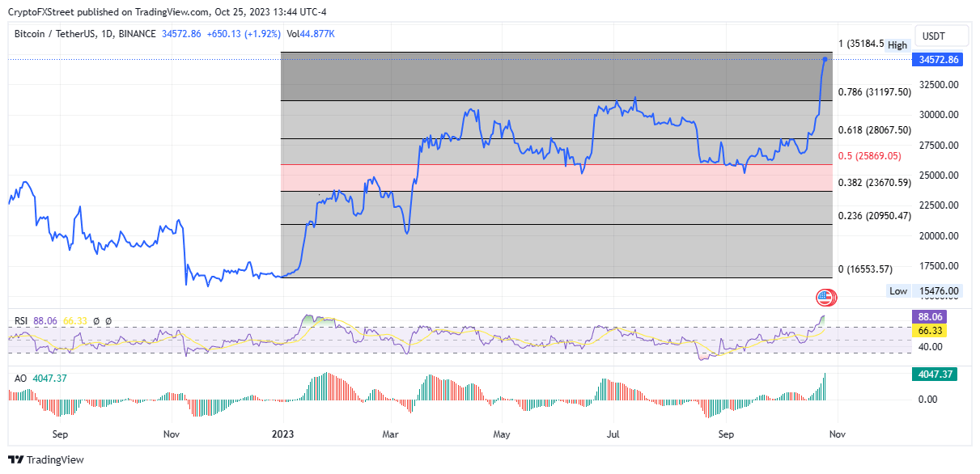The image size is (980, 474).
Task: Click the purple RSI 88.06 axis tag
Action: coord(928,318)
